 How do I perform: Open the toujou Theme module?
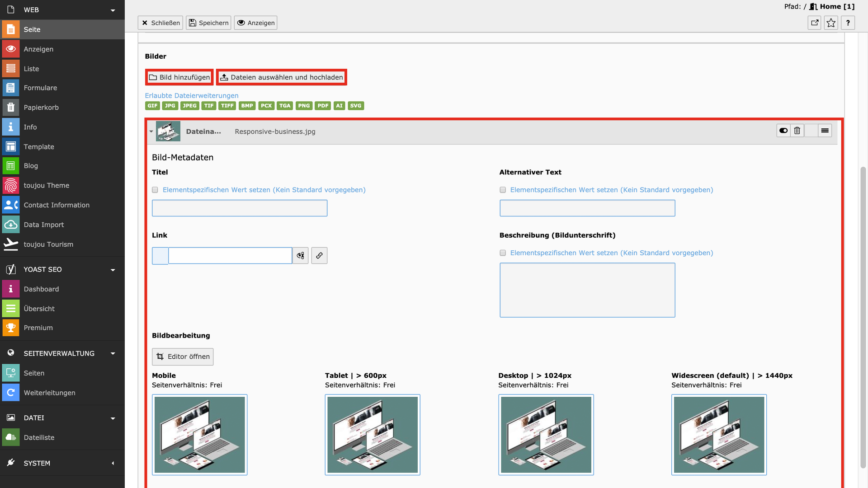tap(46, 185)
